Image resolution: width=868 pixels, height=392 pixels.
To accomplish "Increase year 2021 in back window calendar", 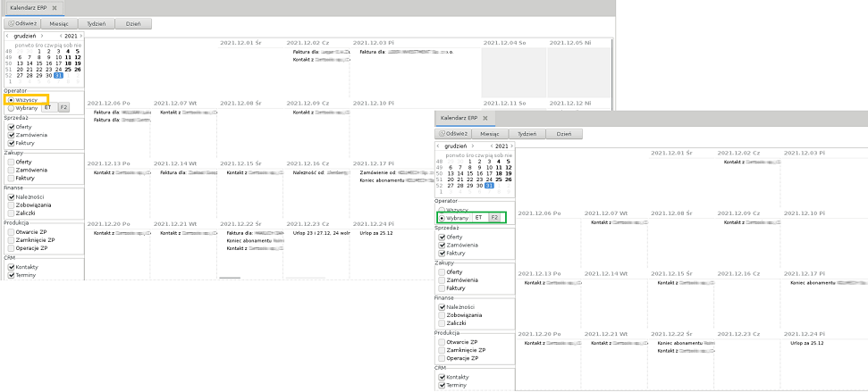I will tap(81, 36).
